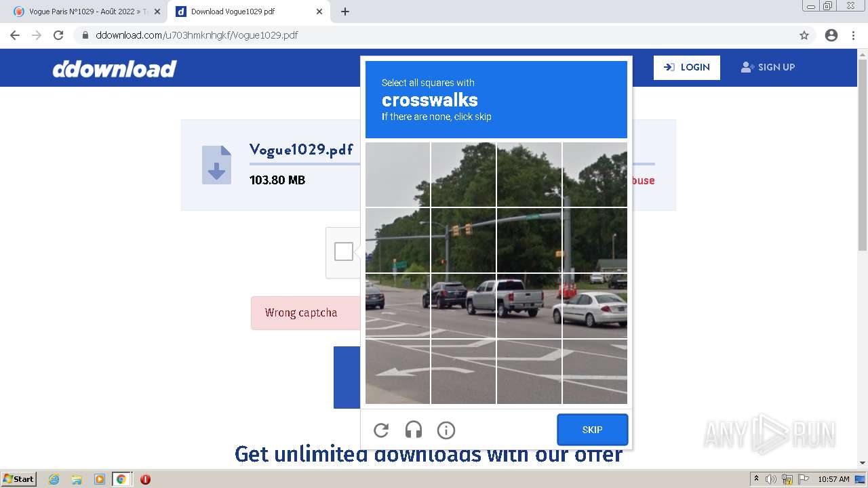
Task: Click the captcha refresh icon
Action: click(381, 430)
